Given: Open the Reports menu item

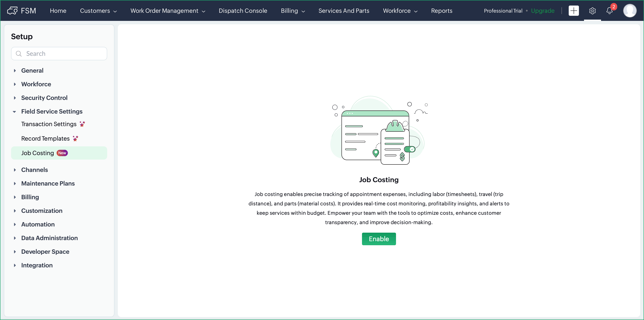Looking at the screenshot, I should (442, 11).
